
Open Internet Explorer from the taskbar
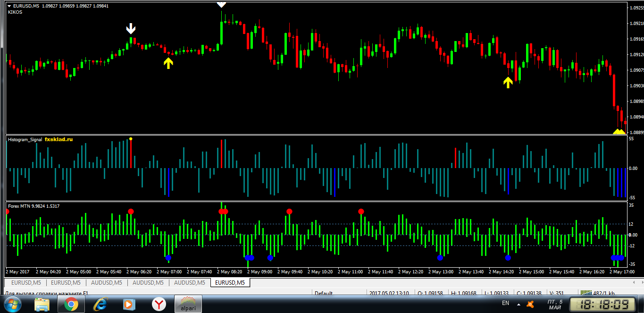pos(100,305)
